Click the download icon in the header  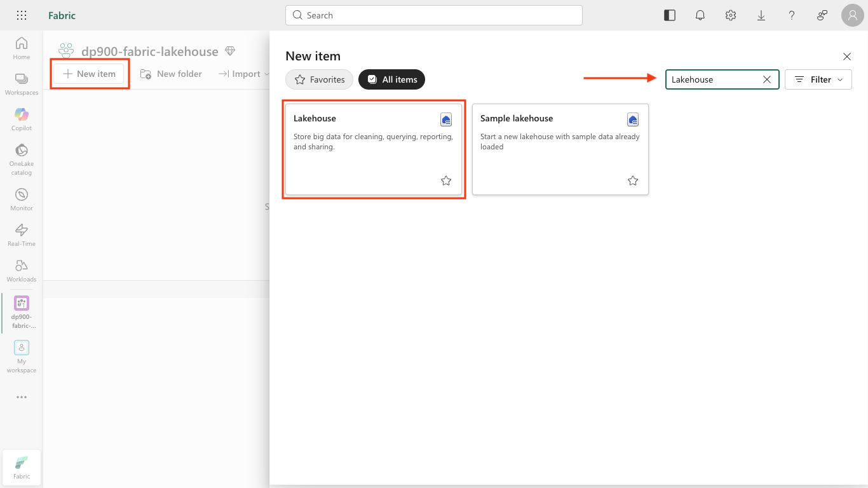pyautogui.click(x=761, y=15)
